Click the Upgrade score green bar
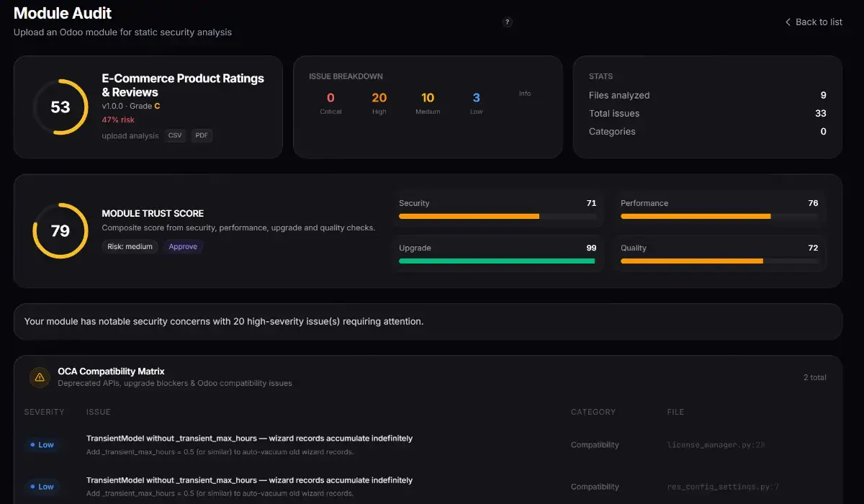This screenshot has height=504, width=864. point(497,261)
